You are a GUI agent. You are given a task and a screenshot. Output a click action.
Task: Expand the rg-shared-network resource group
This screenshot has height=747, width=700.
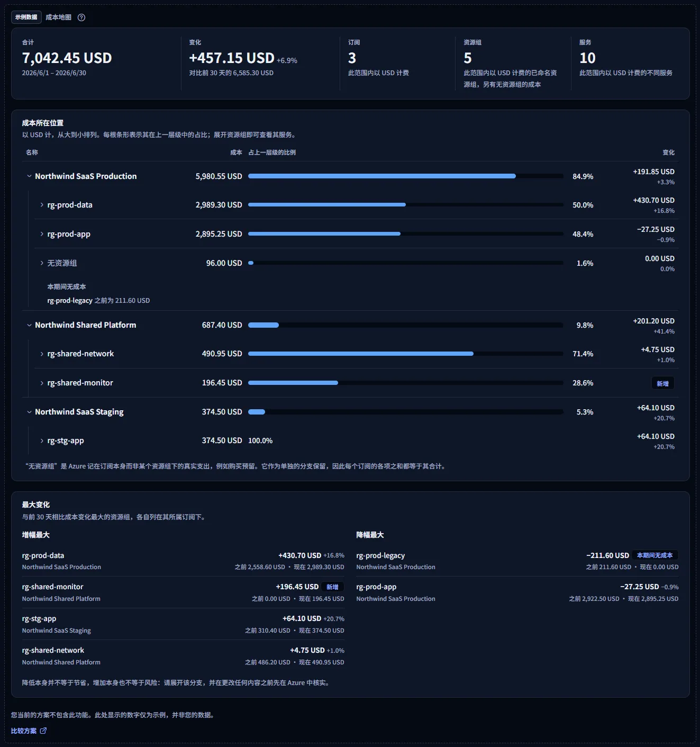click(42, 354)
